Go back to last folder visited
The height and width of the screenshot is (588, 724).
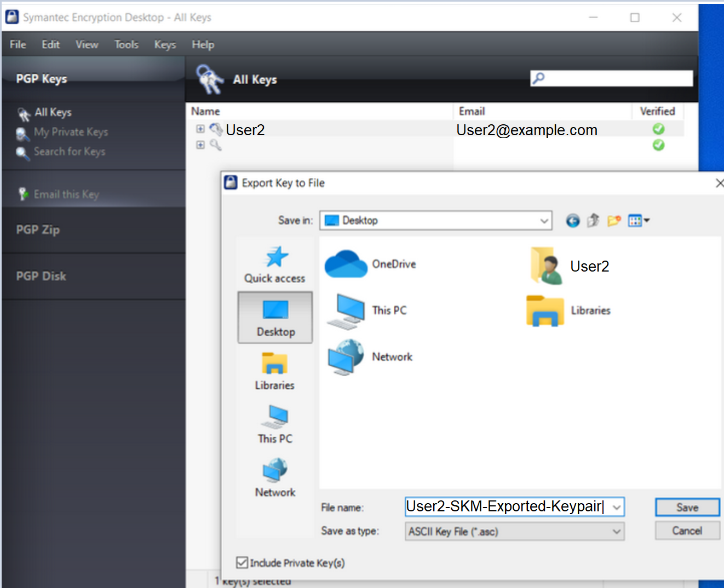pos(573,221)
